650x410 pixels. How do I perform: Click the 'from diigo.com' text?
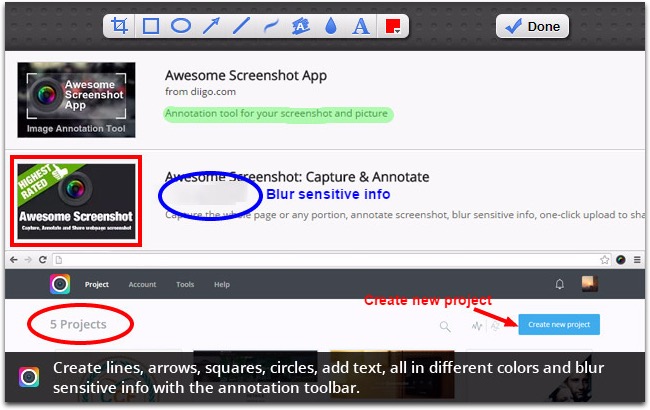(200, 92)
